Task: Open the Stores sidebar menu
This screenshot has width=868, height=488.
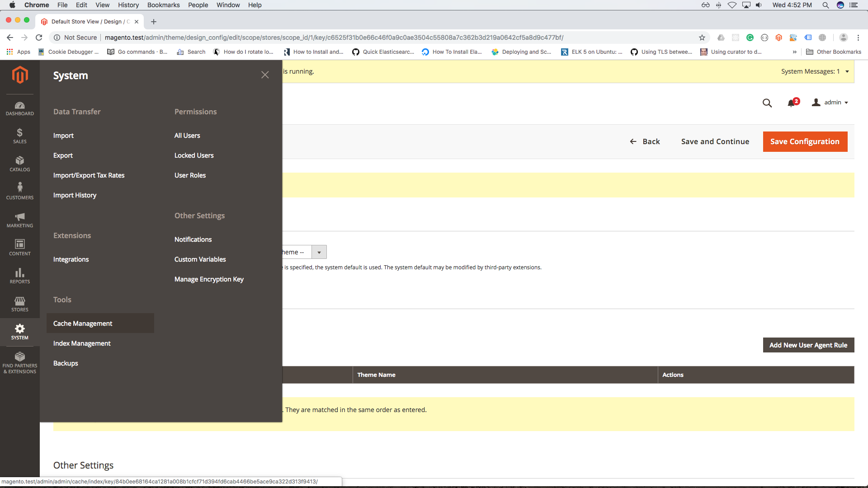Action: [x=19, y=304]
